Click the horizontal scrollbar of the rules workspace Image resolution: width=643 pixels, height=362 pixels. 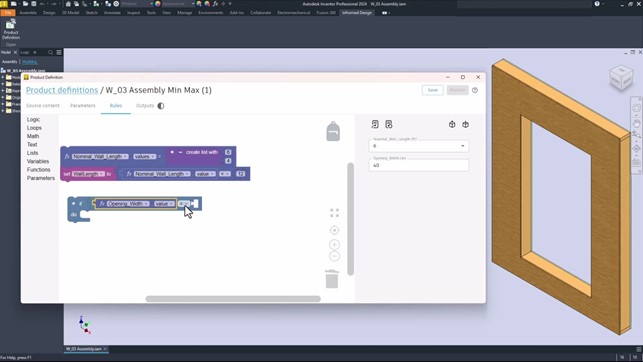(x=233, y=299)
